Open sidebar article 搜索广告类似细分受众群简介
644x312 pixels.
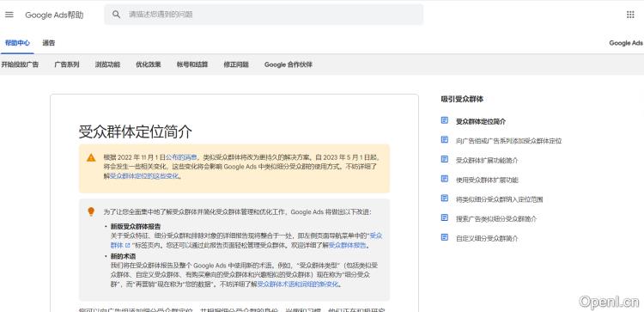(x=496, y=218)
